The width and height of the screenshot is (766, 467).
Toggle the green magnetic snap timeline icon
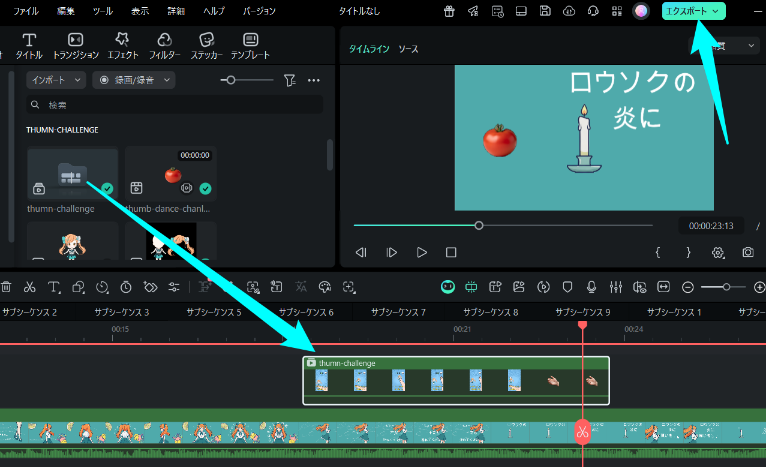471,287
